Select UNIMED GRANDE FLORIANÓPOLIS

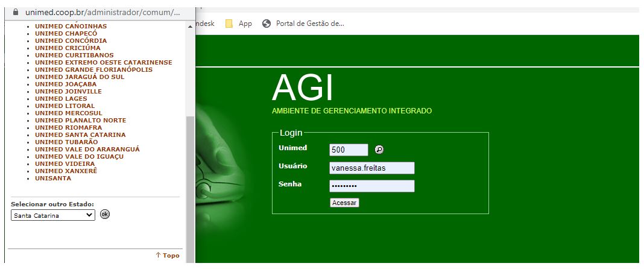93,70
